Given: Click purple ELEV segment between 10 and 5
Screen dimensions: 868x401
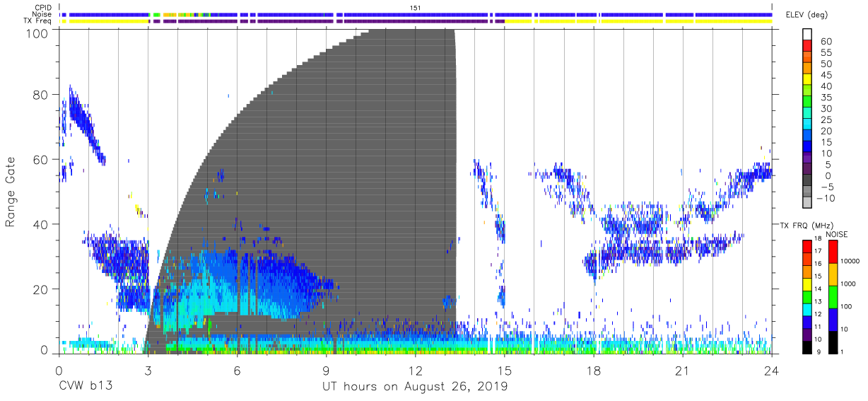Looking at the screenshot, I should 808,158.
